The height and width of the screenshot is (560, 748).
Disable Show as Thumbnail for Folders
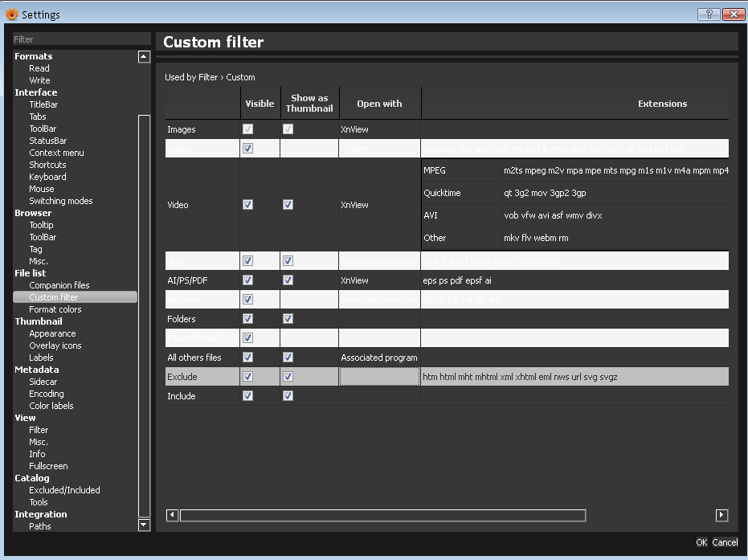point(288,319)
